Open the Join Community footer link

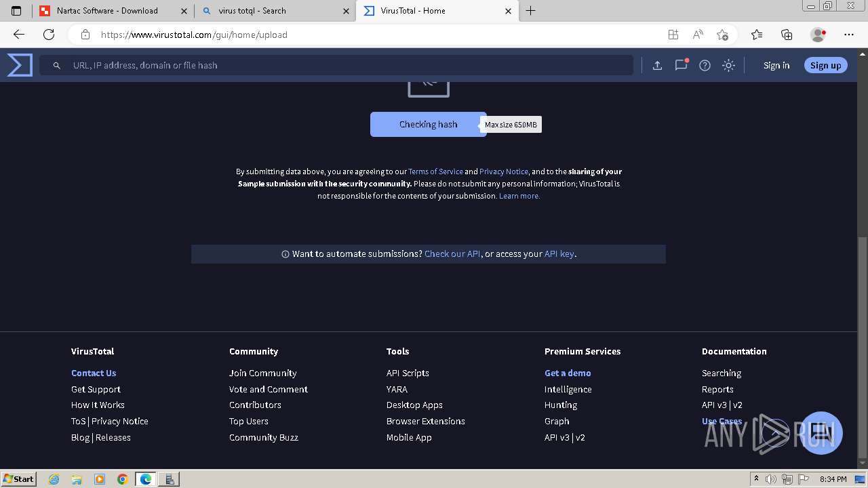pyautogui.click(x=263, y=373)
